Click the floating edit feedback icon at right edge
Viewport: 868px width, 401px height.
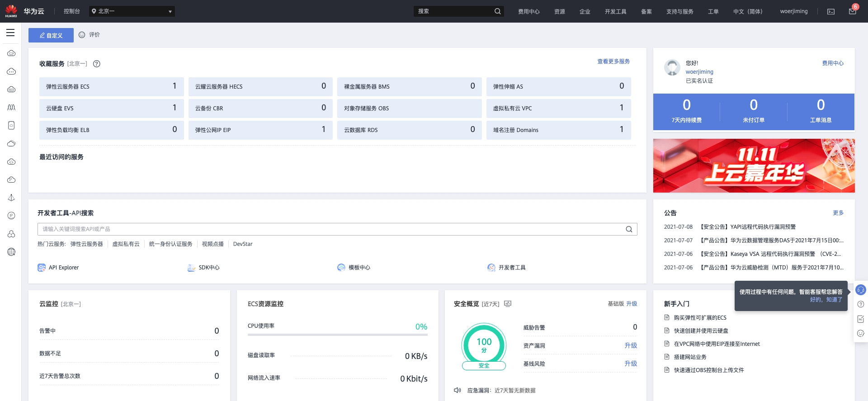861,319
